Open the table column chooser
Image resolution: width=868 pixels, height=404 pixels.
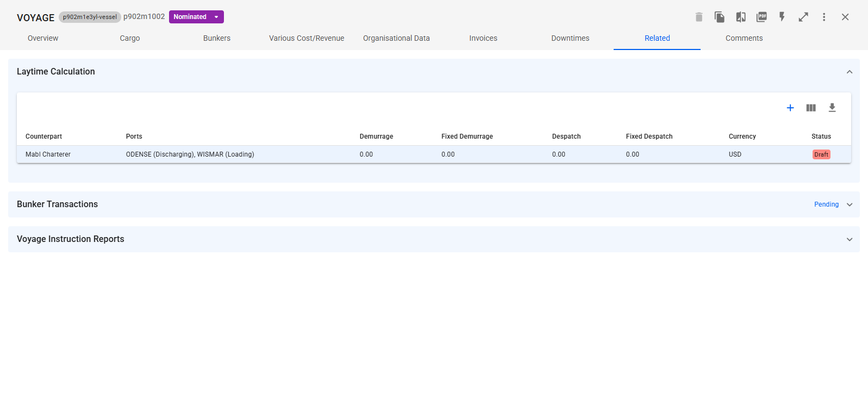coord(811,108)
